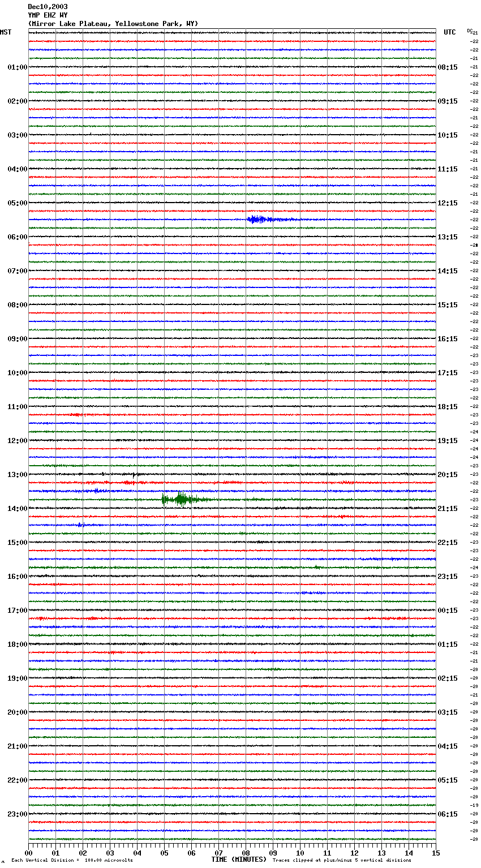481x868 pixels.
Task: Click the 20:00 MST row label
Action: (x=18, y=712)
